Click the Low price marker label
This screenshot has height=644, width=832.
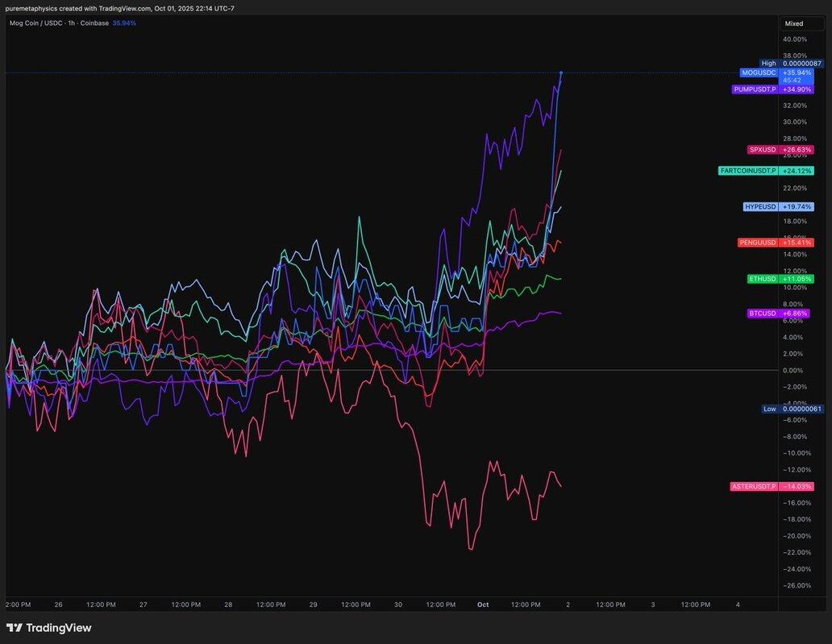coord(770,409)
